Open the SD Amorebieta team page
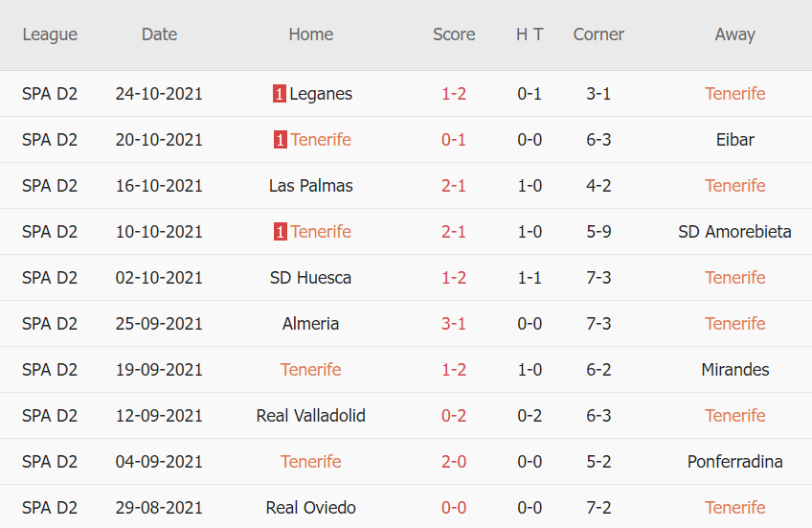 point(734,232)
